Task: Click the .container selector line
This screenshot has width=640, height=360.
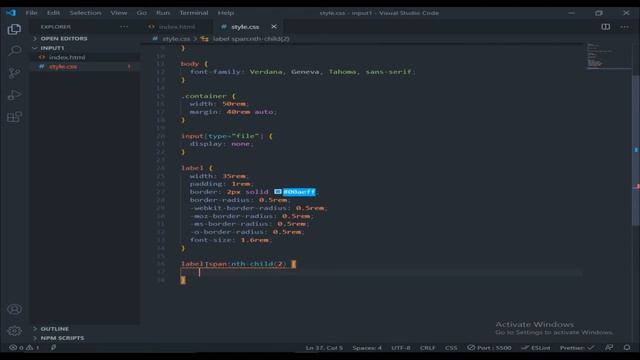Action: tap(208, 96)
